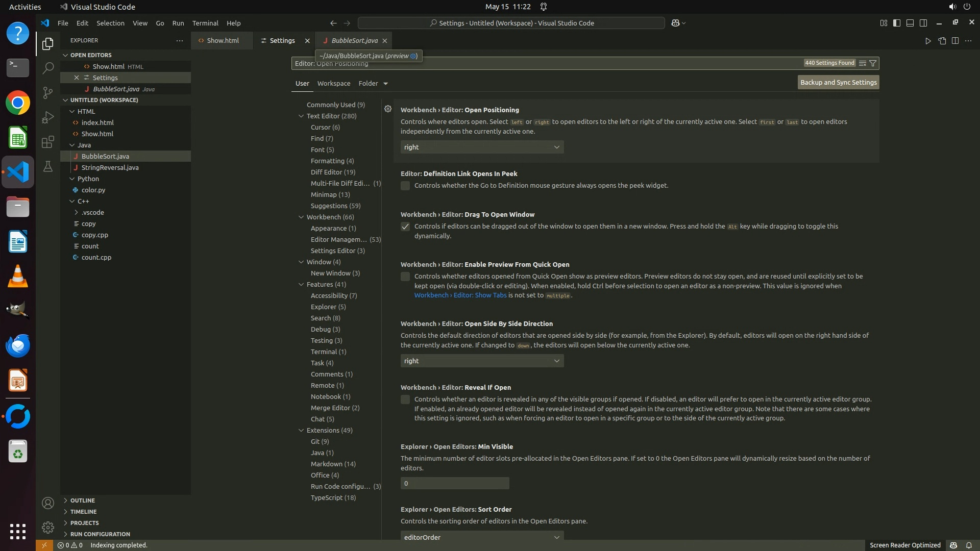Switch to the Workspace settings tab
Image resolution: width=980 pixels, height=551 pixels.
coord(333,83)
